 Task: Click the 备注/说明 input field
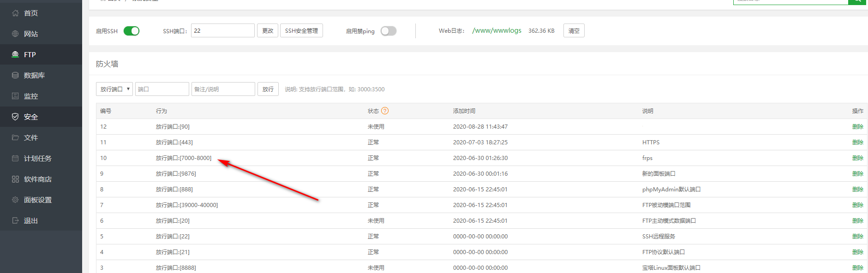coord(223,89)
